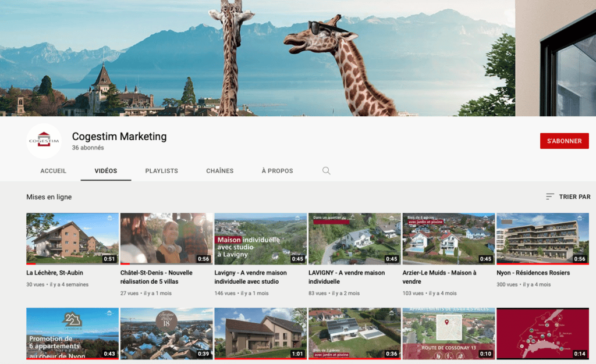The image size is (596, 364).
Task: Go to the Chaînes tab
Action: click(x=220, y=171)
